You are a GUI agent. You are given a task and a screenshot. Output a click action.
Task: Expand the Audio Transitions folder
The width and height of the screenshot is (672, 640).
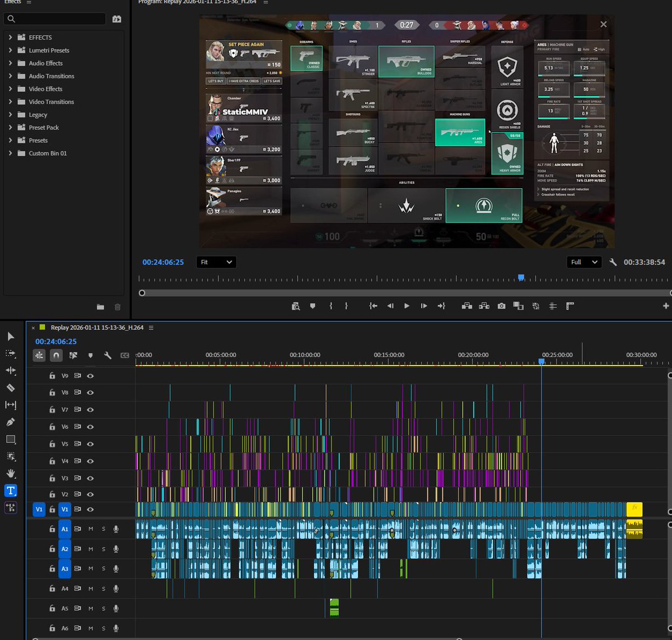[10, 76]
